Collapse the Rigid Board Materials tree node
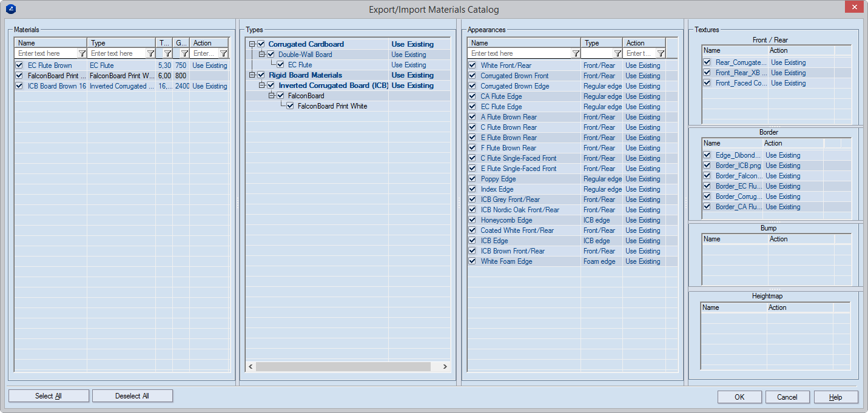Screen dimensions: 868x413 coord(252,75)
